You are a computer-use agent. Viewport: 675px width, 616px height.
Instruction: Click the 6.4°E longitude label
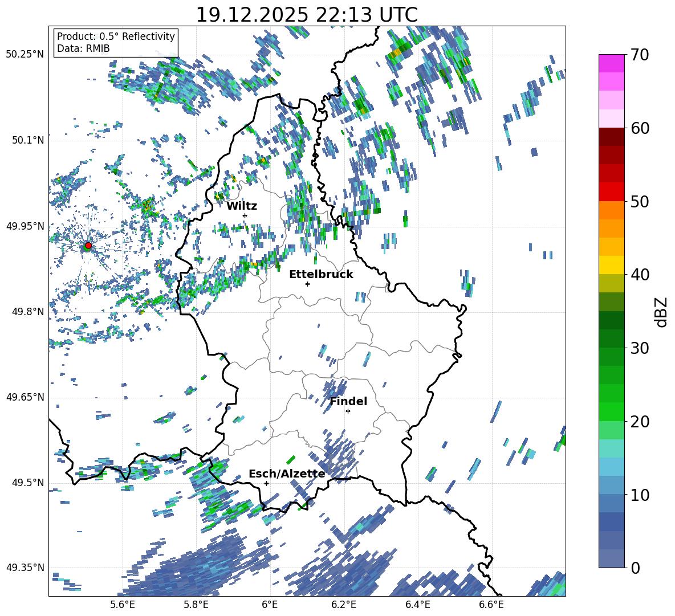[418, 605]
